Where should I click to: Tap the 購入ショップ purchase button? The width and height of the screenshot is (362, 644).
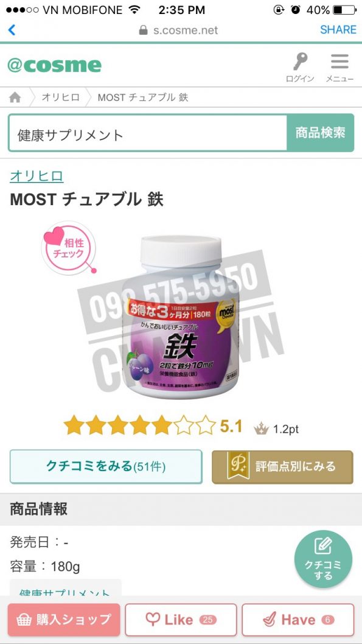64,620
